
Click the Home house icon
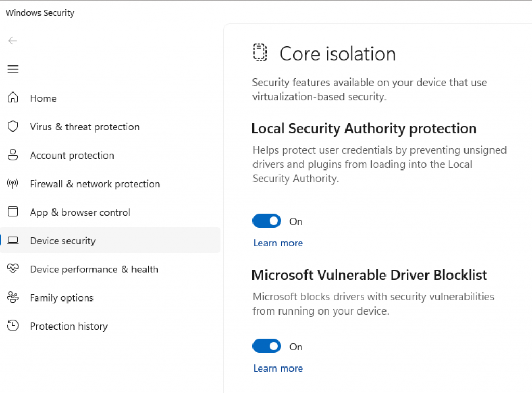13,98
